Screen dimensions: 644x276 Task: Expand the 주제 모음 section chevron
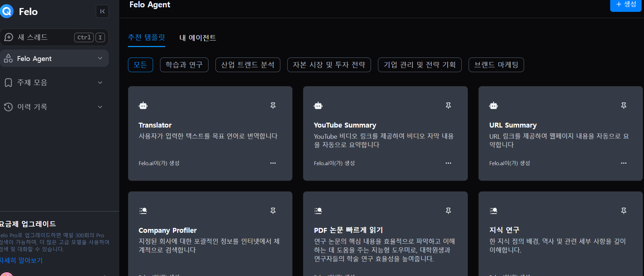point(100,83)
